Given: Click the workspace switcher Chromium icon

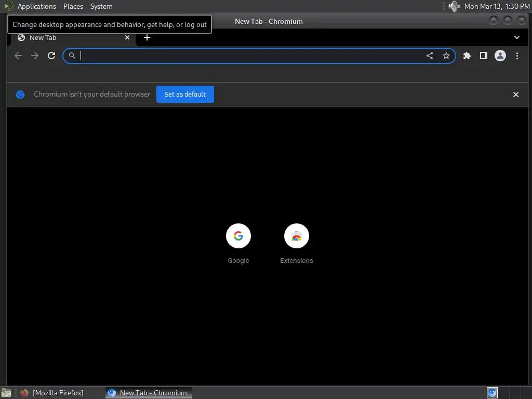Looking at the screenshot, I should coord(492,393).
